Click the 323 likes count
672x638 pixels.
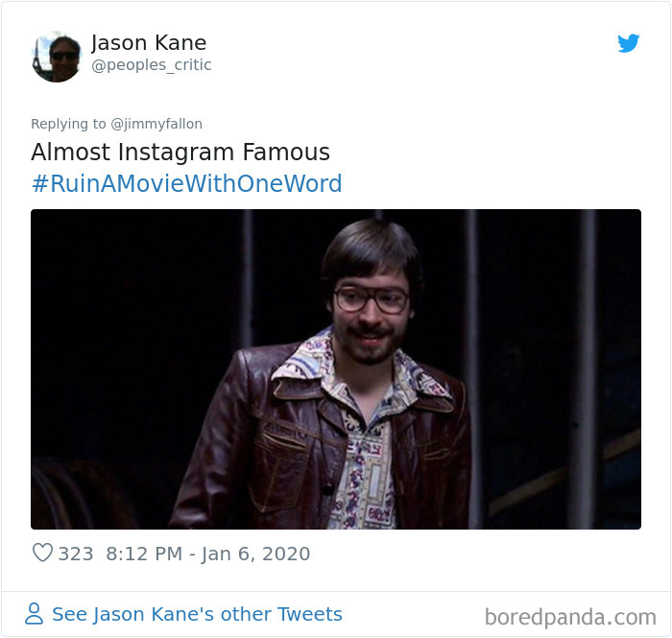click(75, 554)
